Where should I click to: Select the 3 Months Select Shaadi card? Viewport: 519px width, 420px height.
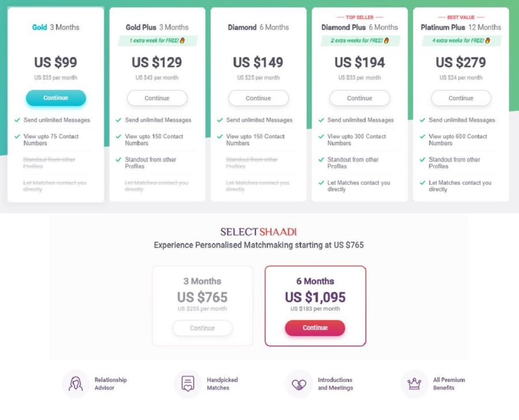(x=202, y=306)
